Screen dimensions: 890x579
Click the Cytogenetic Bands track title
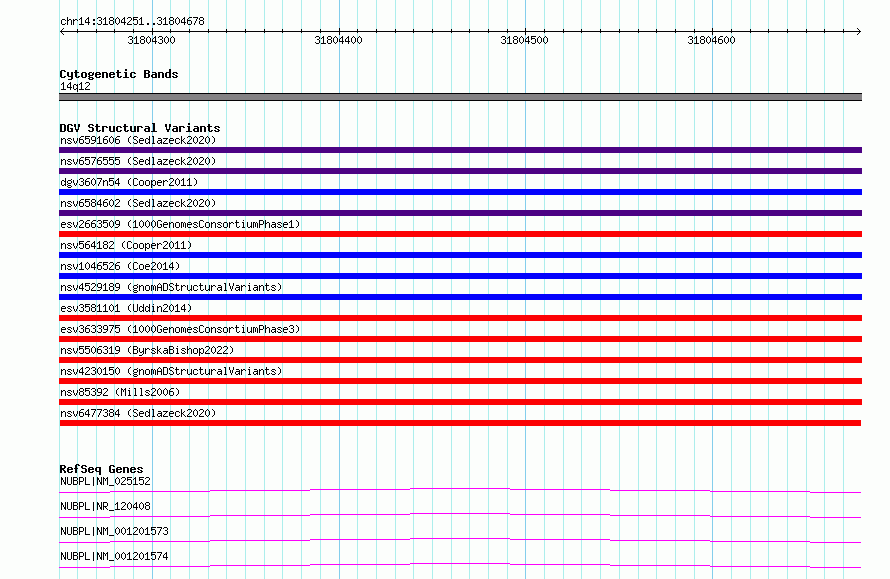click(119, 74)
